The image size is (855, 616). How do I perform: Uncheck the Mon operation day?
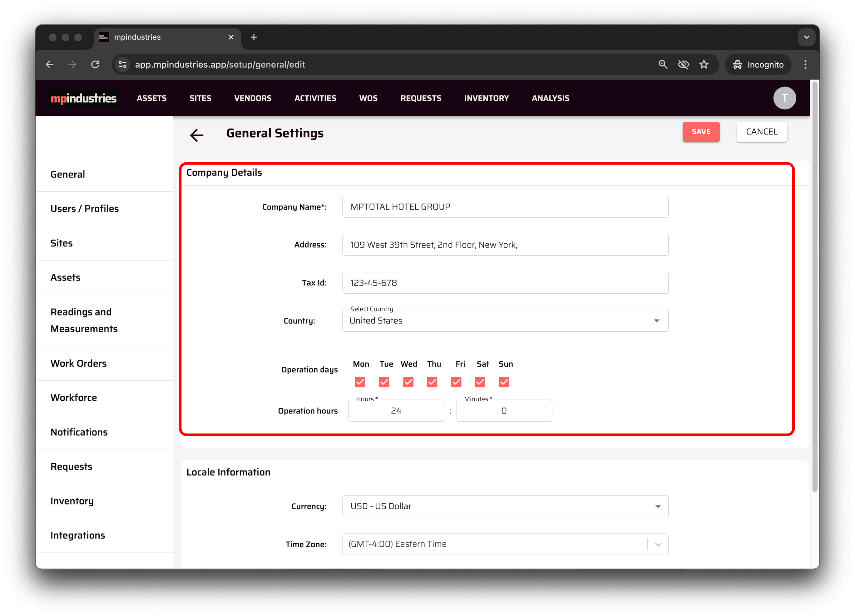click(360, 382)
